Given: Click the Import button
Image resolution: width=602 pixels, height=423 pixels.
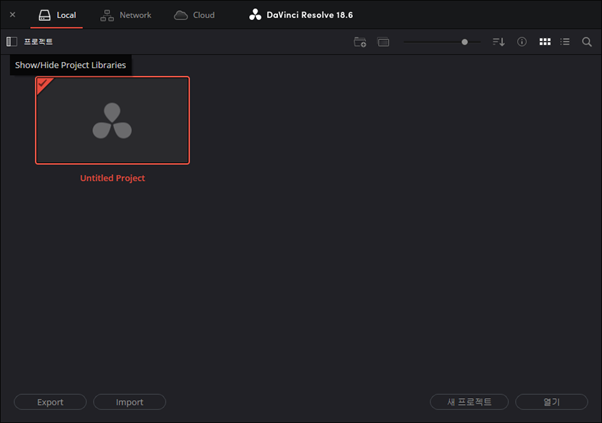Looking at the screenshot, I should [129, 402].
